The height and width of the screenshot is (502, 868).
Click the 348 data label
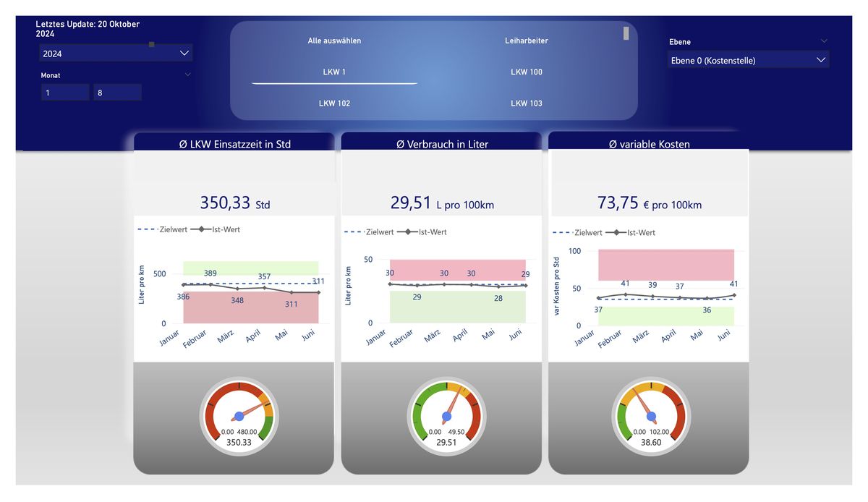click(x=237, y=300)
